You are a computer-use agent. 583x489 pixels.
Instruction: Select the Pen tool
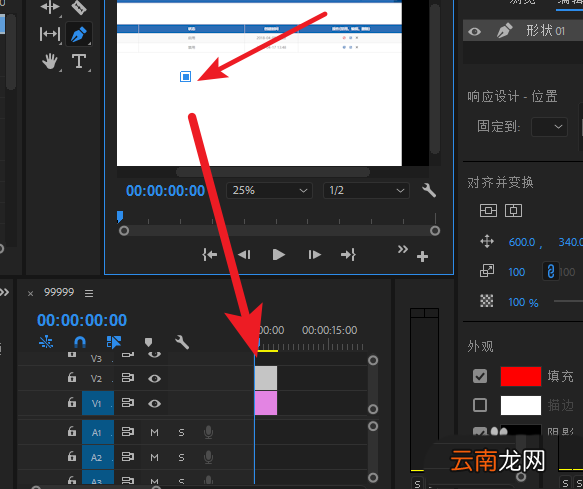click(79, 34)
